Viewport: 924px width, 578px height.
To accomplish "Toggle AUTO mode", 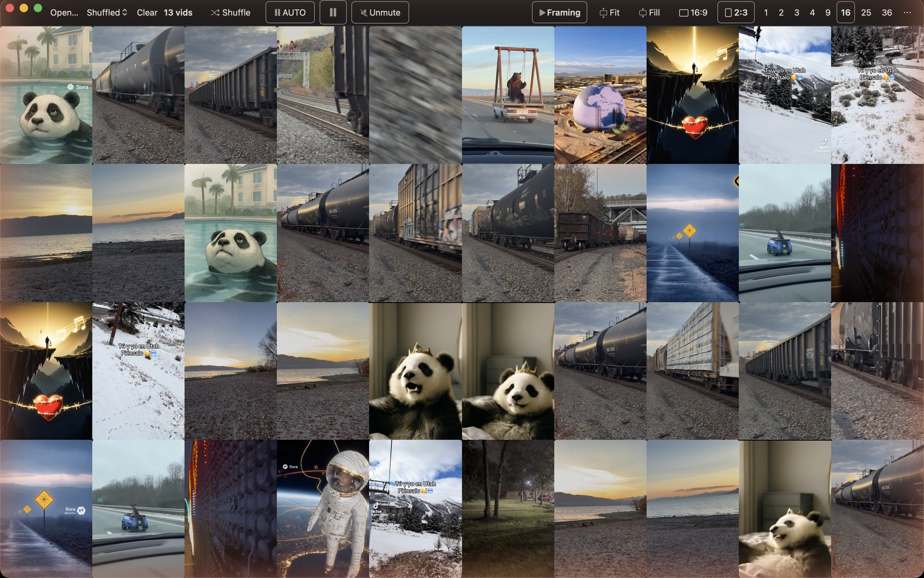I will click(290, 12).
